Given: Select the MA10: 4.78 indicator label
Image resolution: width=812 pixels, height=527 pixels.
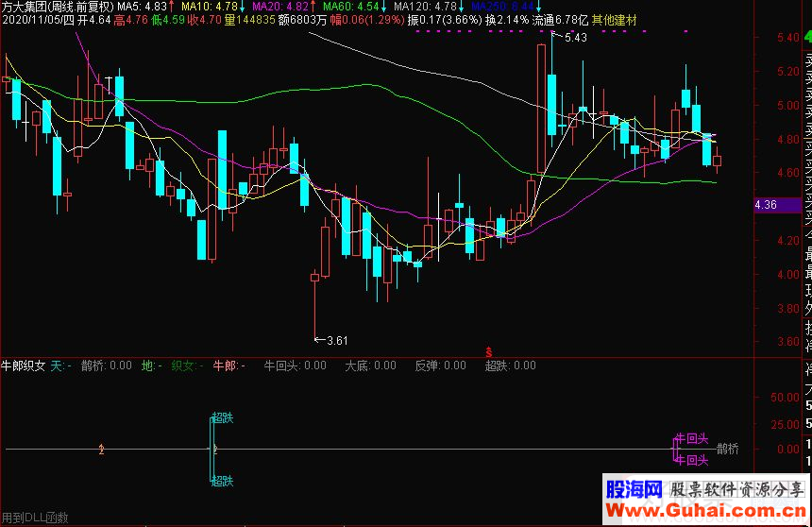Looking at the screenshot, I should 210,7.
